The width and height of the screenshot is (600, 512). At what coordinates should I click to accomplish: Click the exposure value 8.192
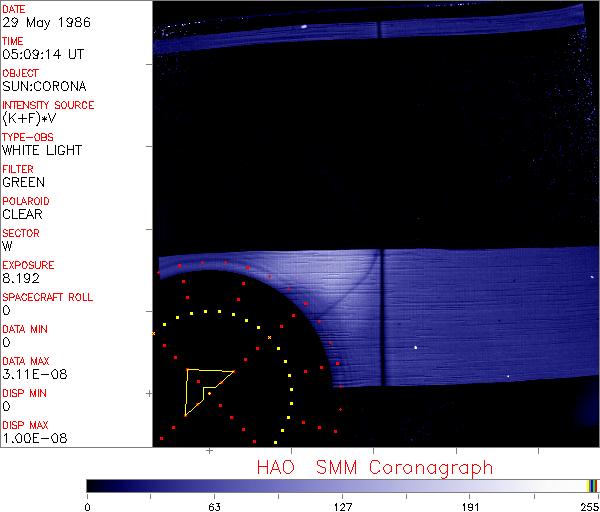(x=23, y=279)
